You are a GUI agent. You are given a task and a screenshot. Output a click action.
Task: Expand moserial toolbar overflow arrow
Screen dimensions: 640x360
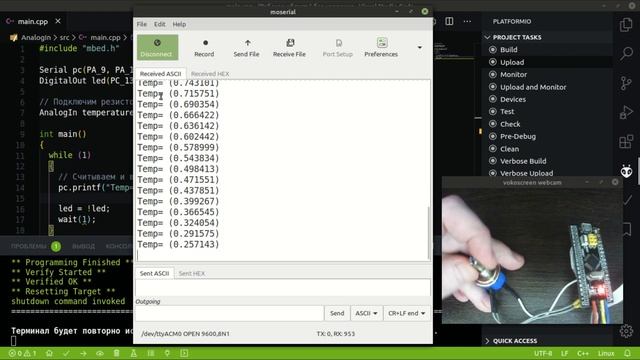click(x=420, y=47)
